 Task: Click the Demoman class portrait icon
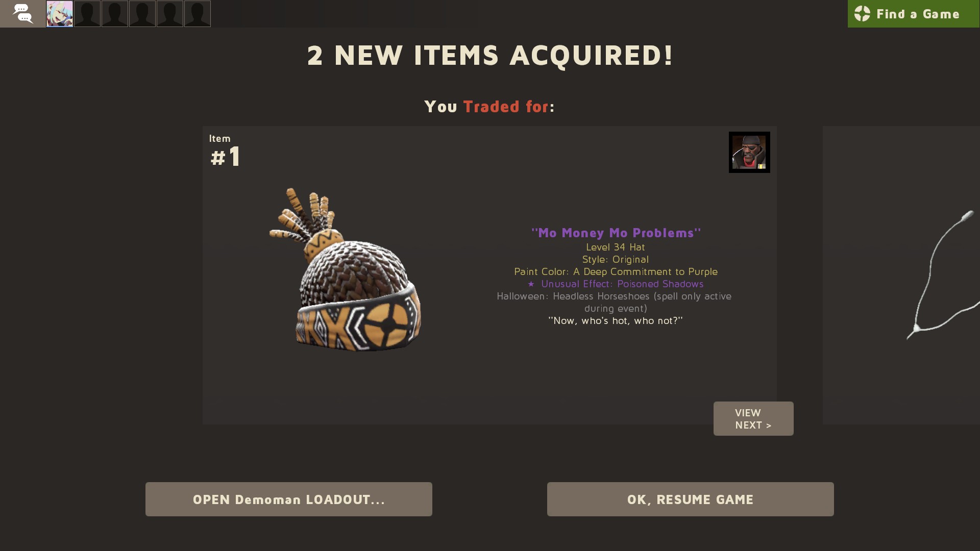point(749,152)
